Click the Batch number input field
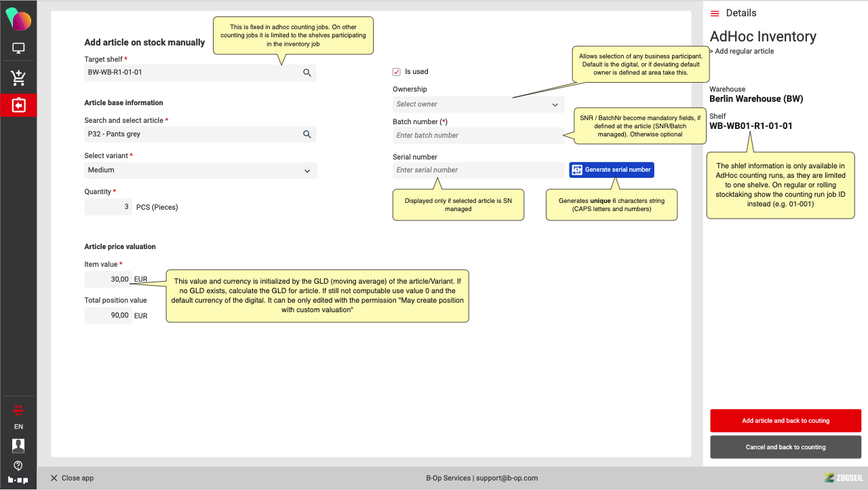Viewport: 868px width, 490px height. pyautogui.click(x=478, y=136)
